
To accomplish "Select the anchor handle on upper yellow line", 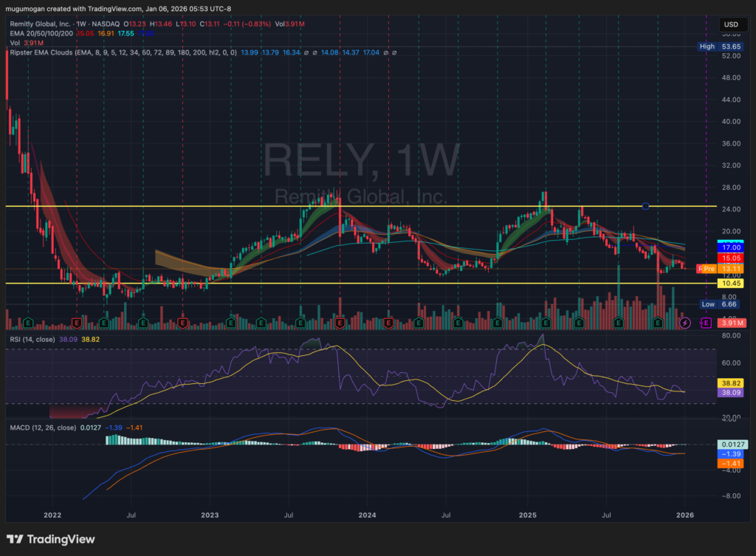I will pos(646,206).
